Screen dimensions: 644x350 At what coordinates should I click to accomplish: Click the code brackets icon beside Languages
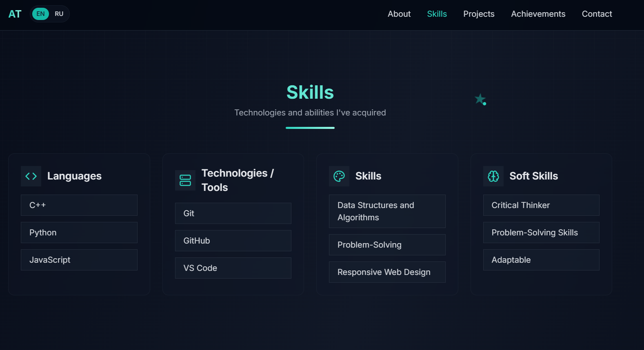pyautogui.click(x=31, y=176)
